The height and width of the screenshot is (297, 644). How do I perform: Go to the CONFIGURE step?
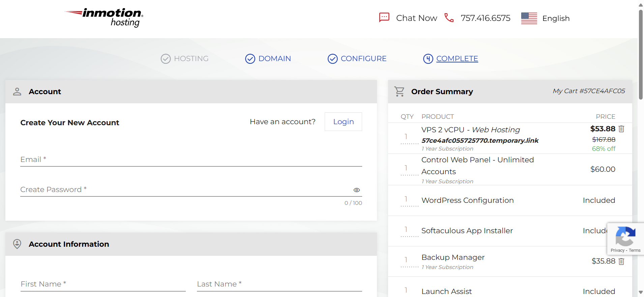click(363, 59)
